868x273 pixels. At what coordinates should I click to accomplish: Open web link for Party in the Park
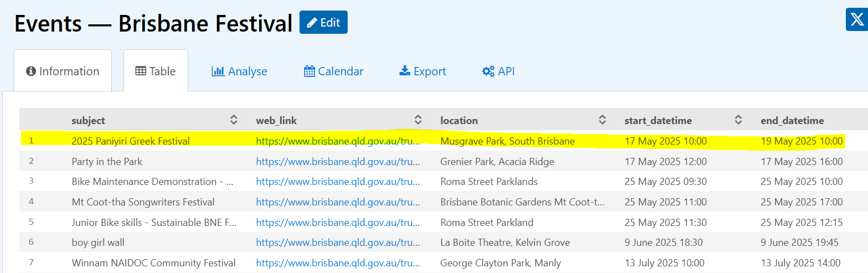(338, 162)
